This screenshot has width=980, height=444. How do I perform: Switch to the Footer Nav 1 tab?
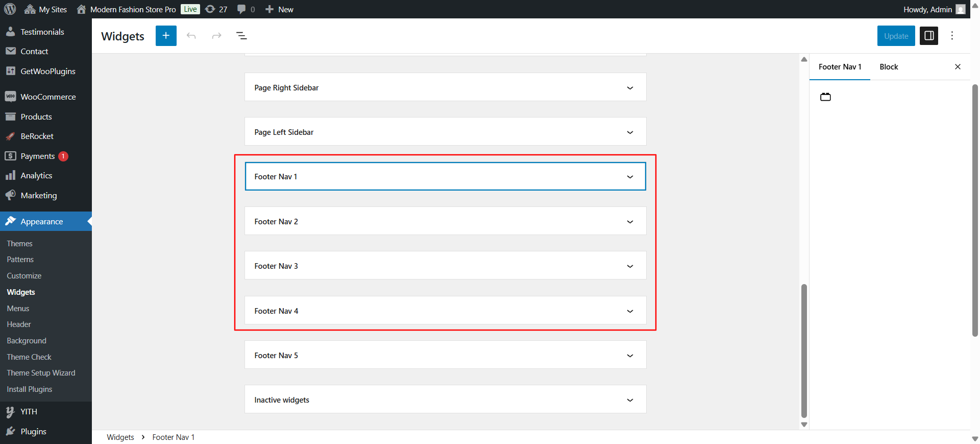840,67
